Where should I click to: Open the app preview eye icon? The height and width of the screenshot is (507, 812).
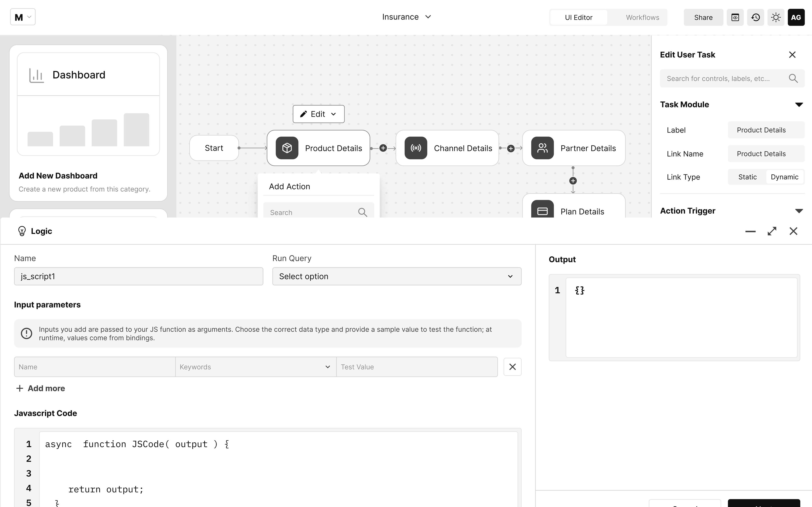click(x=735, y=17)
